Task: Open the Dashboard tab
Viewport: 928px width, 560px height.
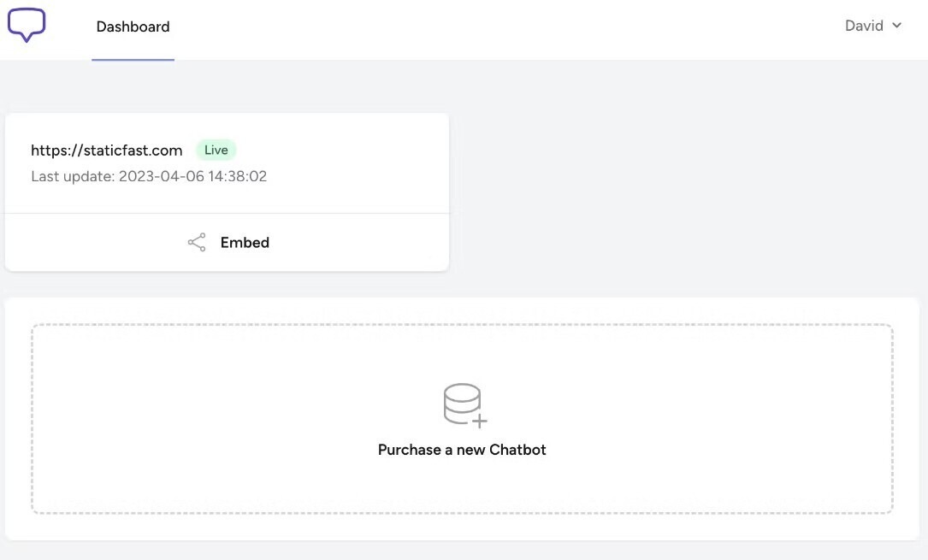Action: [133, 27]
